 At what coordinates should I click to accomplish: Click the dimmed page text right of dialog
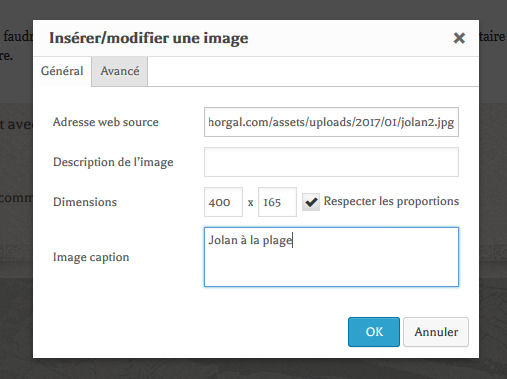[x=493, y=37]
